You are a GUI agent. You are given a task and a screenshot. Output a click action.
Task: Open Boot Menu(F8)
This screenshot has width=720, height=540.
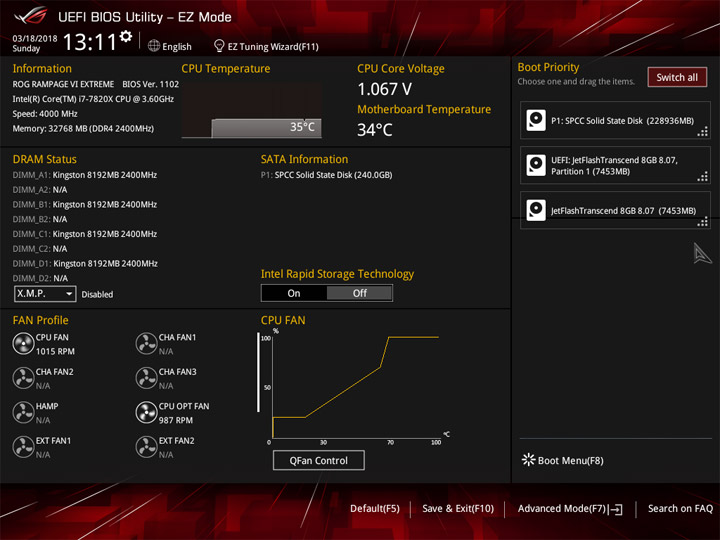coord(570,461)
